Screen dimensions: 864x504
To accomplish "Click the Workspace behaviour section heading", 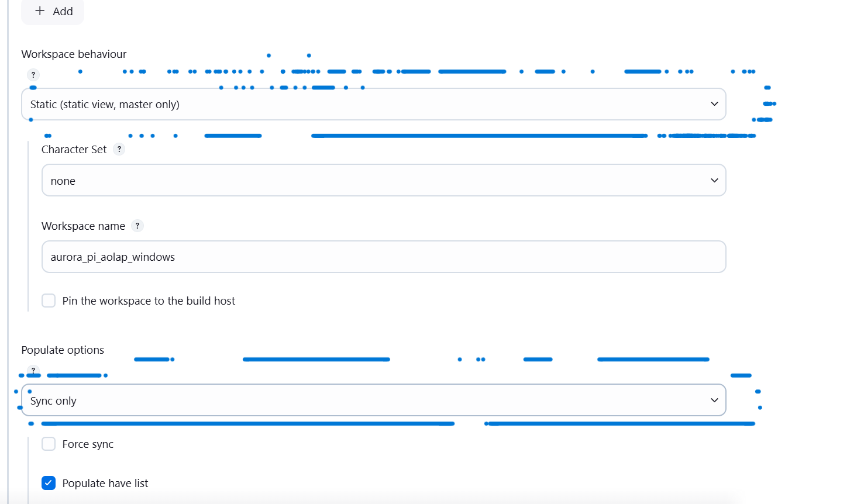I will 74,54.
